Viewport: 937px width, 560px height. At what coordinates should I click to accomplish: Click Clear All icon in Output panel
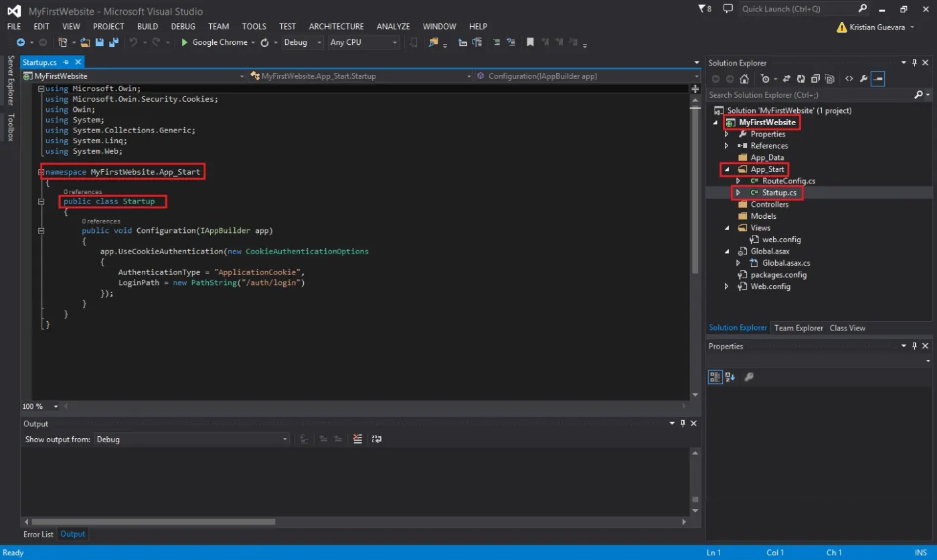pyautogui.click(x=357, y=440)
